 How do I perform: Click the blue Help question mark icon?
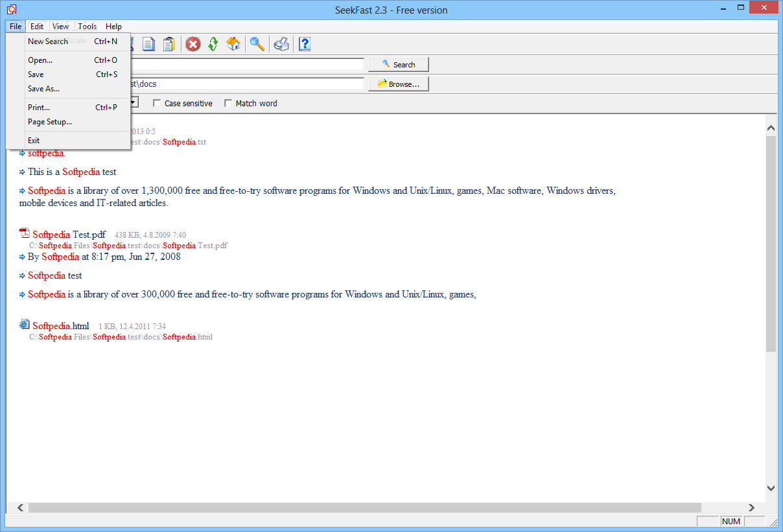click(x=305, y=44)
